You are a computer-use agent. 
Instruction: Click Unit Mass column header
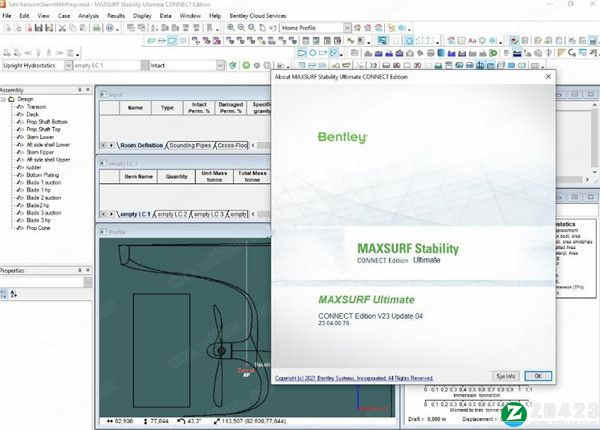point(214,176)
